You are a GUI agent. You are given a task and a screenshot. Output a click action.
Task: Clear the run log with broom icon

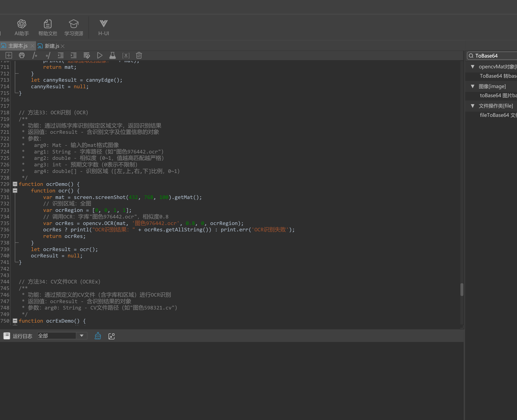pyautogui.click(x=98, y=336)
